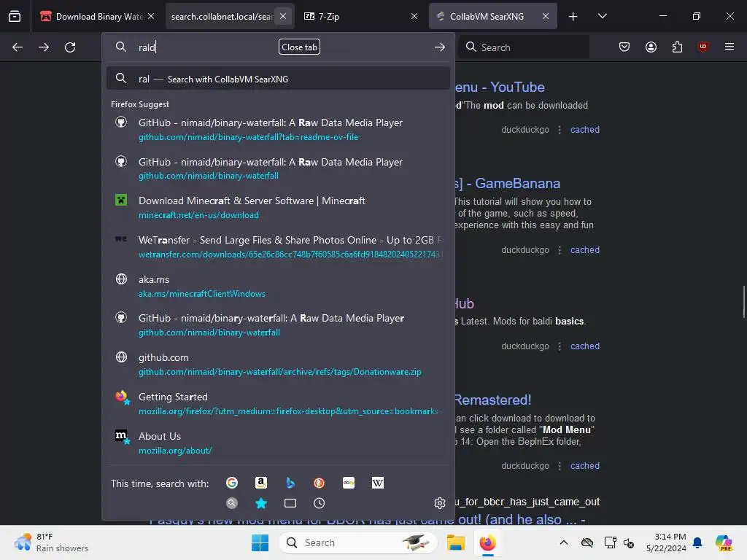Switch to search.collabnet.local tab
This screenshot has width=747, height=560.
222,16
